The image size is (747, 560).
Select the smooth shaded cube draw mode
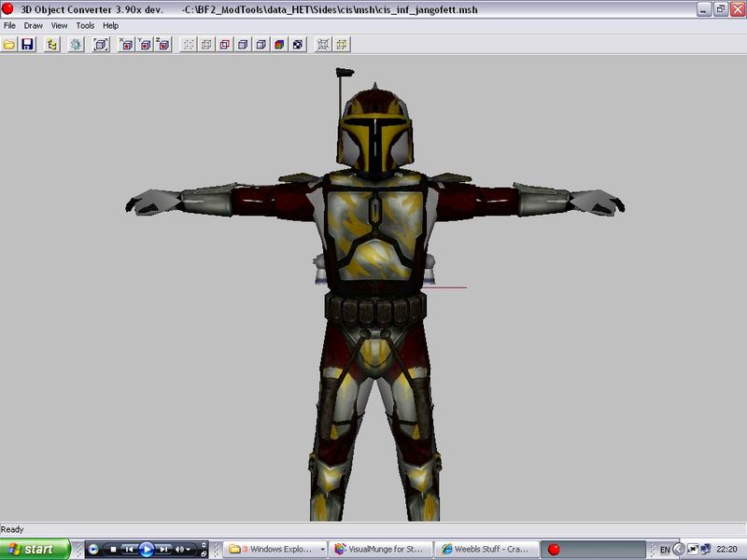click(261, 45)
